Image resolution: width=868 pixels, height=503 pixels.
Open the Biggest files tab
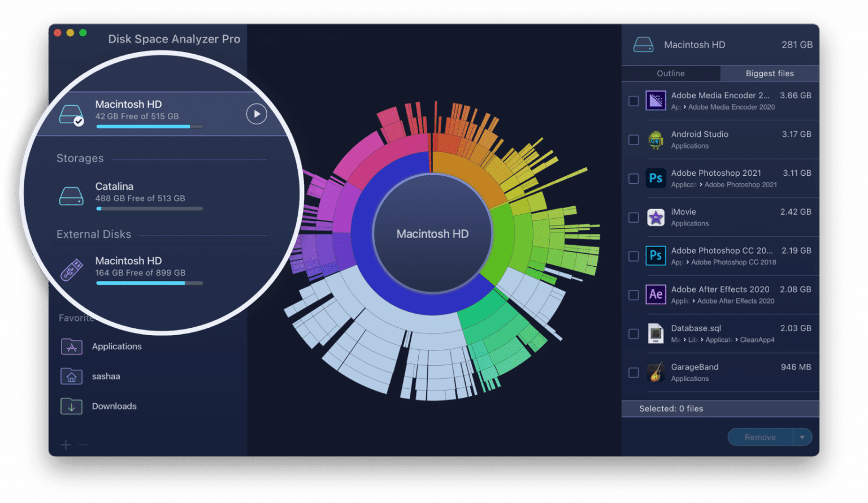pyautogui.click(x=769, y=73)
